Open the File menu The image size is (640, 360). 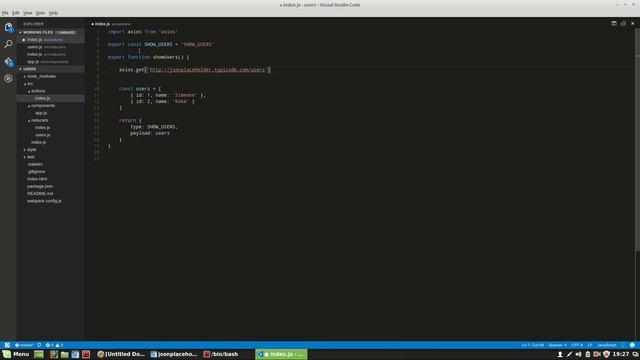pyautogui.click(x=5, y=13)
